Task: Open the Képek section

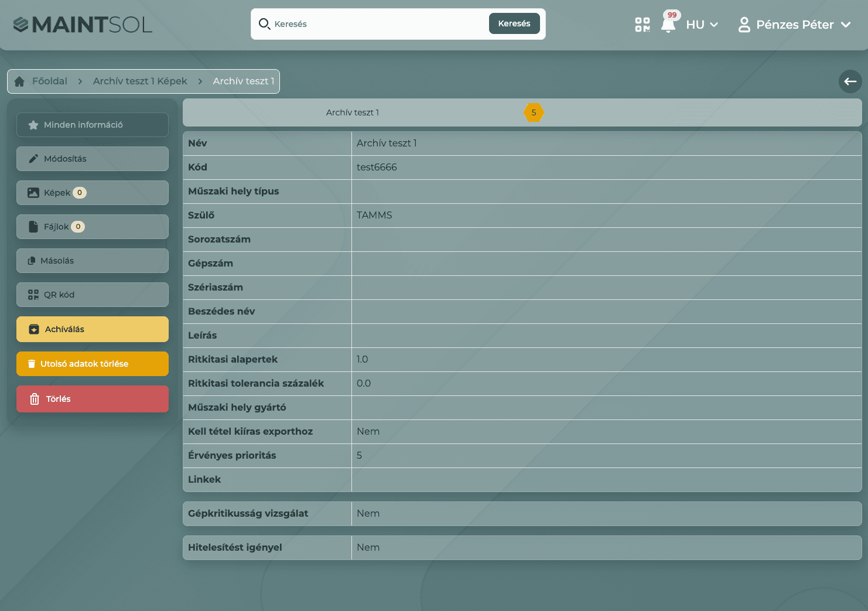Action: click(x=93, y=193)
